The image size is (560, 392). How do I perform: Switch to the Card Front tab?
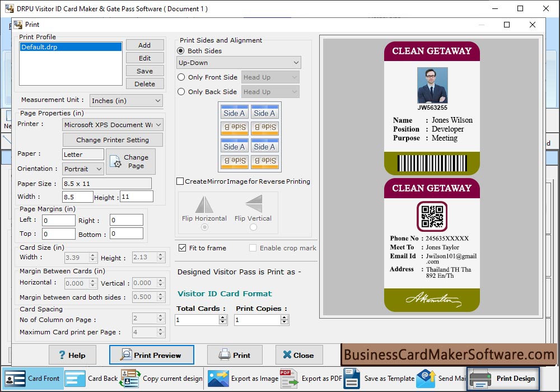pyautogui.click(x=32, y=379)
